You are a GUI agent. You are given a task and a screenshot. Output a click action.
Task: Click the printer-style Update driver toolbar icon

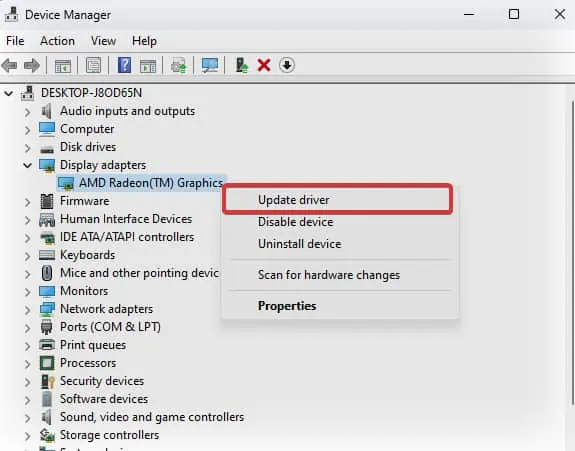pyautogui.click(x=179, y=66)
